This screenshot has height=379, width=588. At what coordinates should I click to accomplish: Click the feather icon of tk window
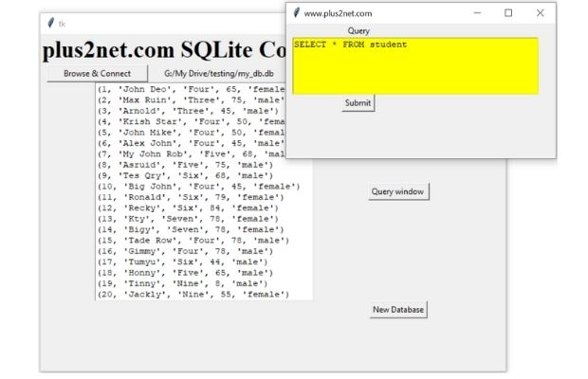click(50, 24)
